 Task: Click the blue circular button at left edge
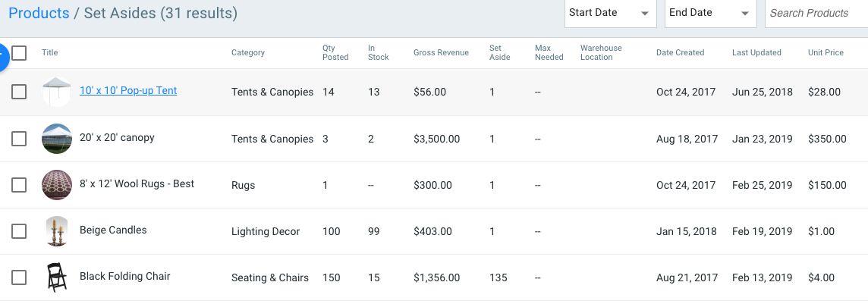pos(2,57)
